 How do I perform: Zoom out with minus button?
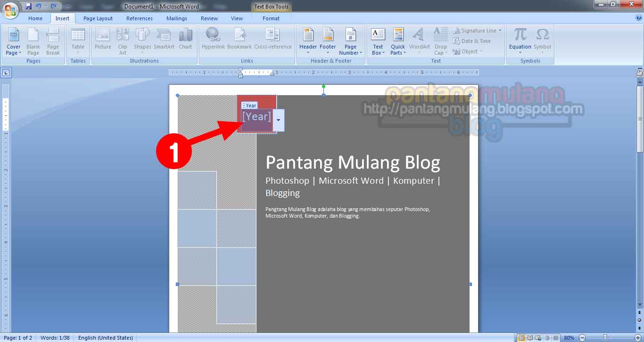[582, 338]
